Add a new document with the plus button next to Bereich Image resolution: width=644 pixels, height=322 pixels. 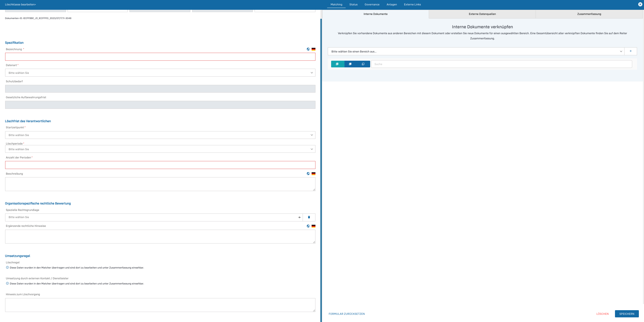pos(630,51)
